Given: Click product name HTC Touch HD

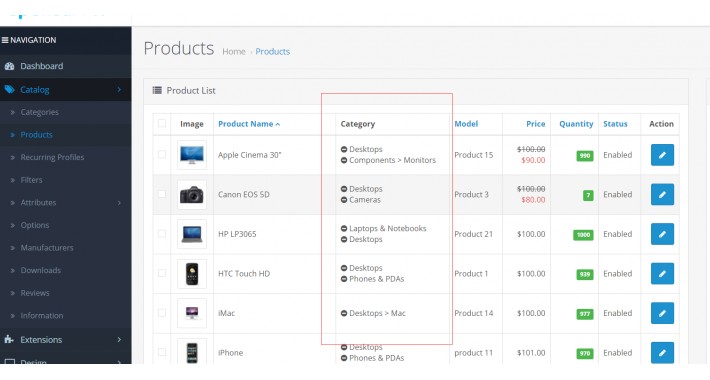Looking at the screenshot, I should click(x=244, y=274).
